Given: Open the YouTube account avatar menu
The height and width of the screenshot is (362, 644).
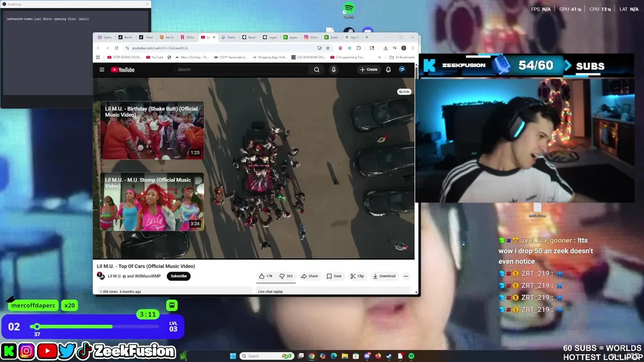Looking at the screenshot, I should [403, 70].
